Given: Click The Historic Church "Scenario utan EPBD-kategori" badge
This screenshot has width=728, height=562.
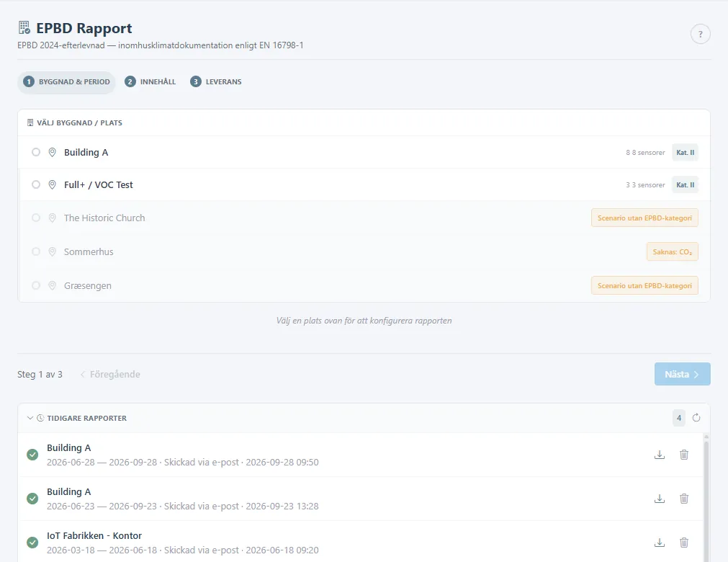Looking at the screenshot, I should (x=644, y=218).
